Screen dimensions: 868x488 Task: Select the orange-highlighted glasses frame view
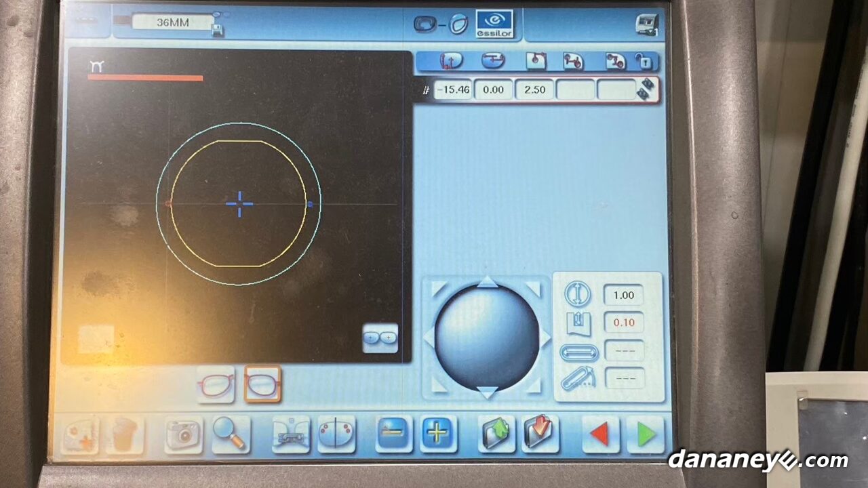tap(262, 385)
